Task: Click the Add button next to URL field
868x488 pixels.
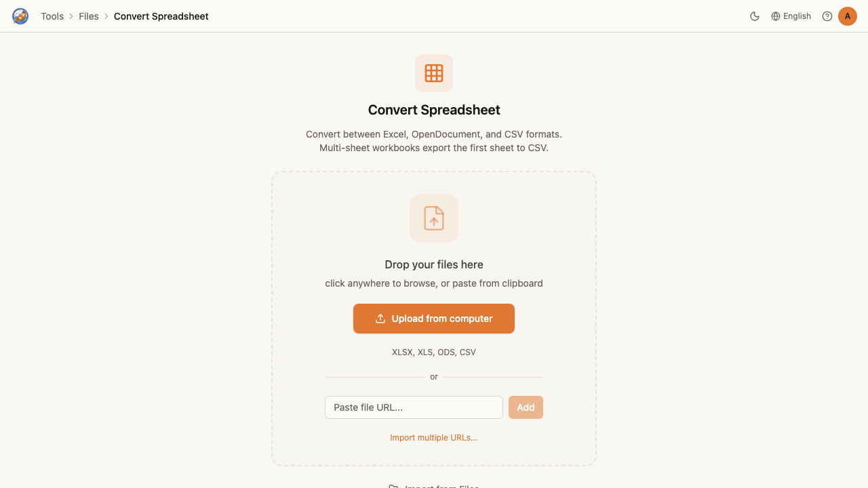Action: click(526, 407)
